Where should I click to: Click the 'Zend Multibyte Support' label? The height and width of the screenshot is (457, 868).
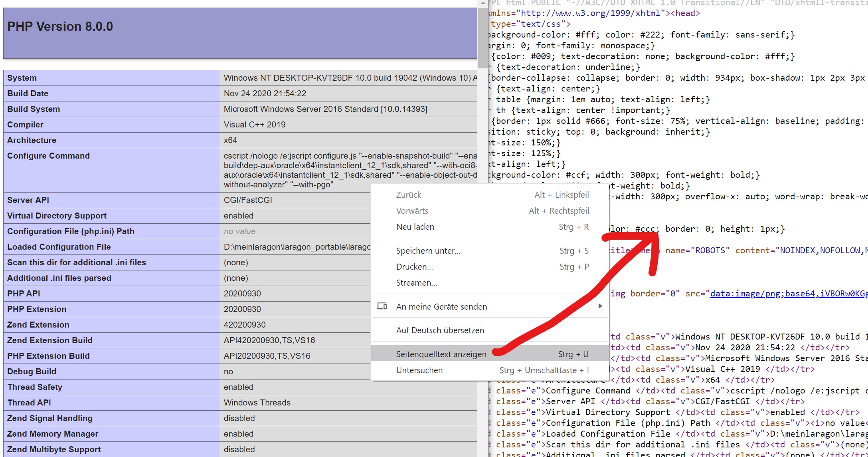click(54, 449)
